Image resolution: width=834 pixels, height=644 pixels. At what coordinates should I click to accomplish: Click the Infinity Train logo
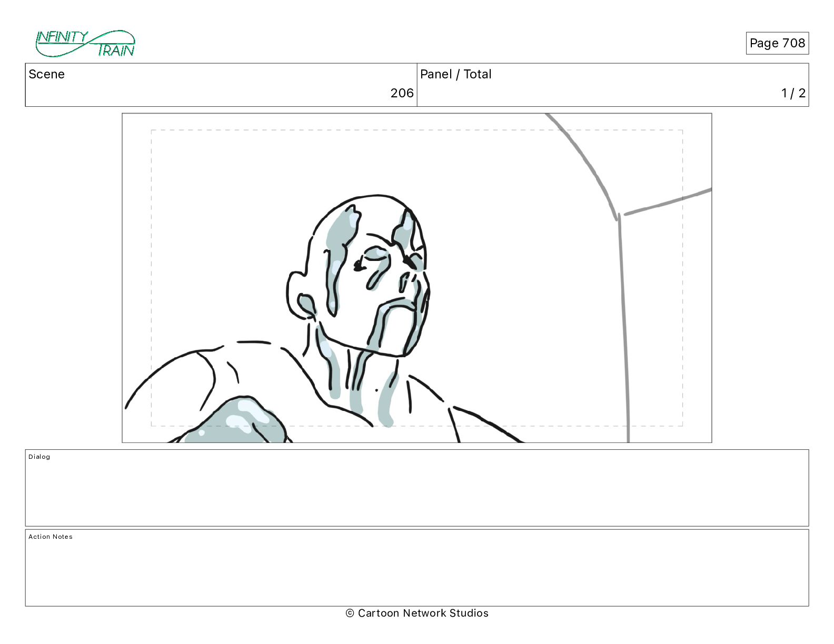tap(85, 43)
